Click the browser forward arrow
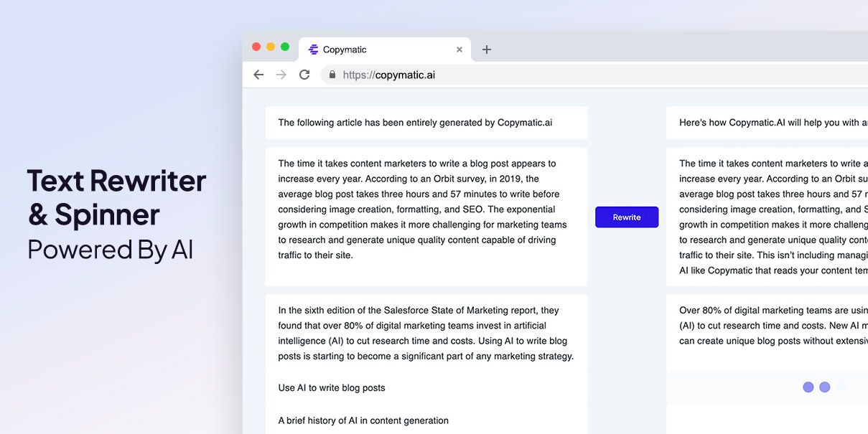Viewport: 868px width, 434px height. pos(281,75)
